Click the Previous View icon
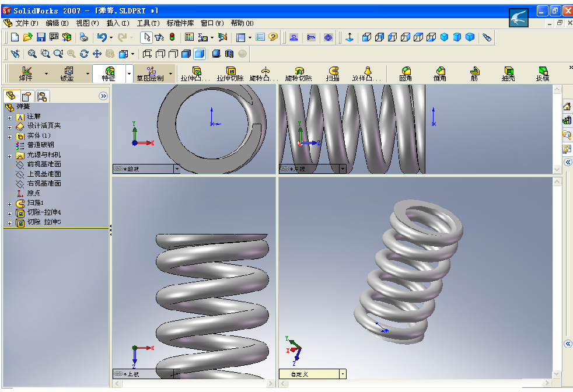This screenshot has height=392, width=573. pyautogui.click(x=15, y=54)
